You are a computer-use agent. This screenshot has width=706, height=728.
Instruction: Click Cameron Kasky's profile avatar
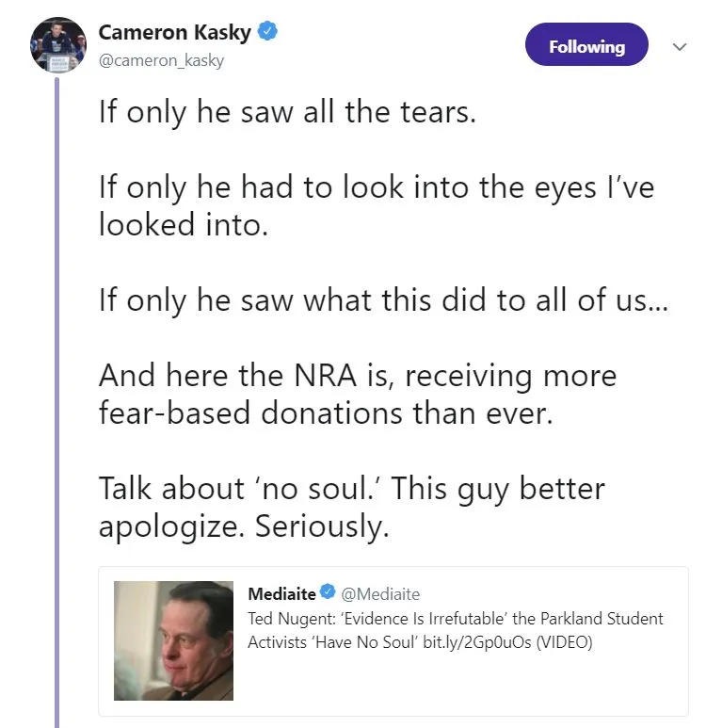click(x=58, y=44)
